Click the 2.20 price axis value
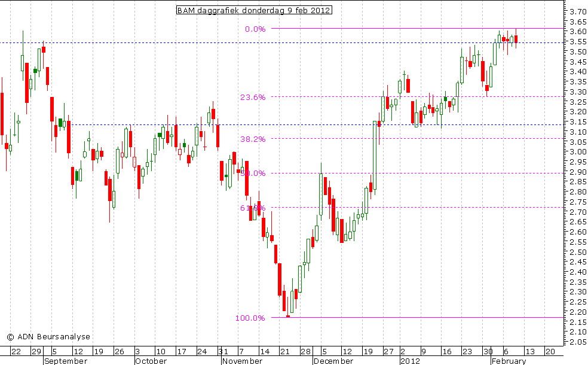588x365 pixels. point(578,312)
